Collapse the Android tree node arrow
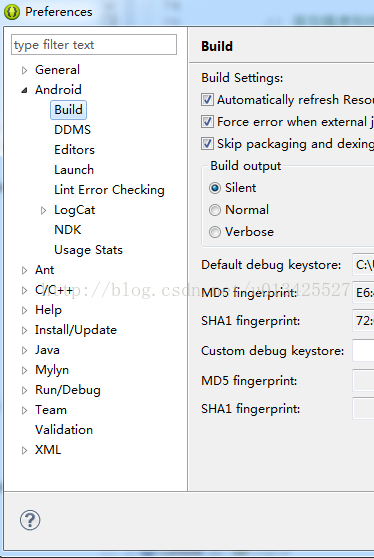The image size is (374, 558). (x=24, y=90)
